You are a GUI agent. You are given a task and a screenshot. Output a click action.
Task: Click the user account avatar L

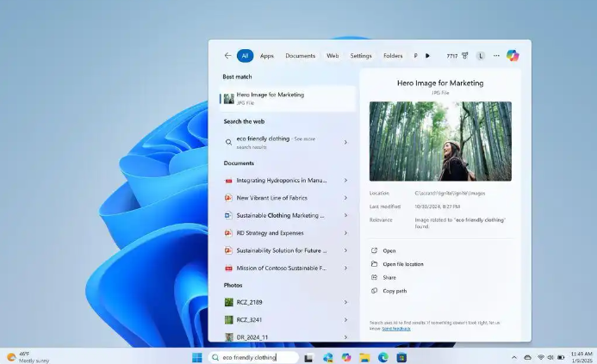tap(481, 56)
